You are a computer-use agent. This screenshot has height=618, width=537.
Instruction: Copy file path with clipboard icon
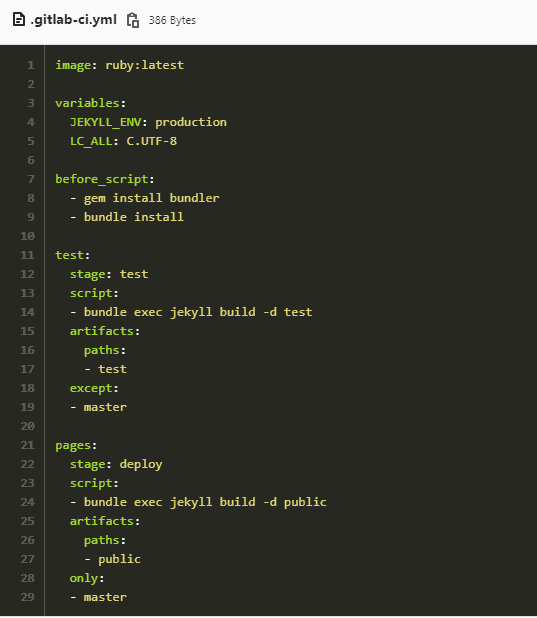point(133,20)
